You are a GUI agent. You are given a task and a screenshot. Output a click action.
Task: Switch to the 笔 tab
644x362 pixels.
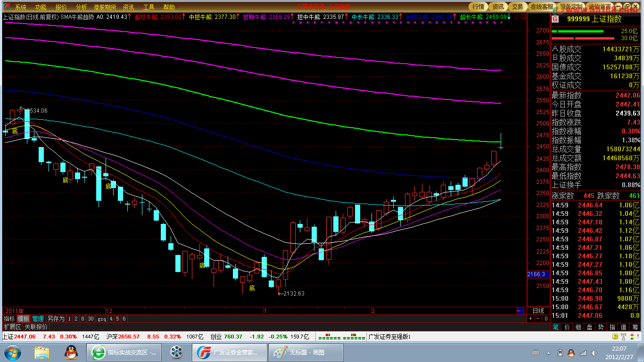click(556, 327)
